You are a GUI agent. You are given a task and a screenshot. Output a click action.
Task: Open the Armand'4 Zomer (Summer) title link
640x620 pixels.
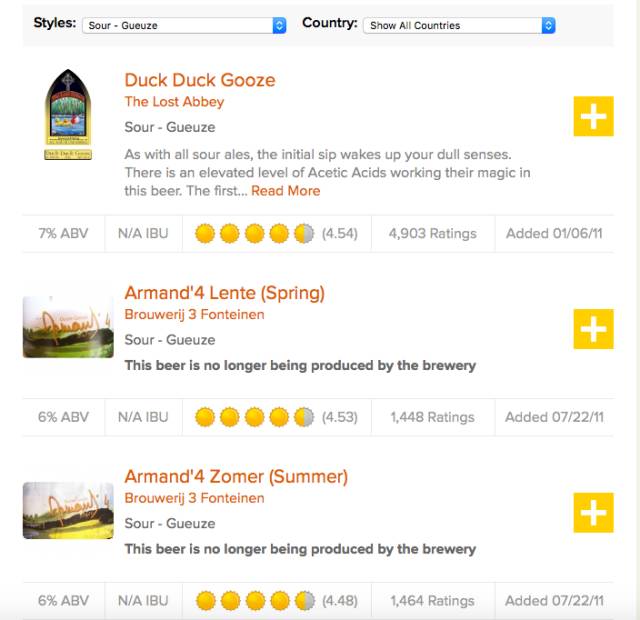236,477
